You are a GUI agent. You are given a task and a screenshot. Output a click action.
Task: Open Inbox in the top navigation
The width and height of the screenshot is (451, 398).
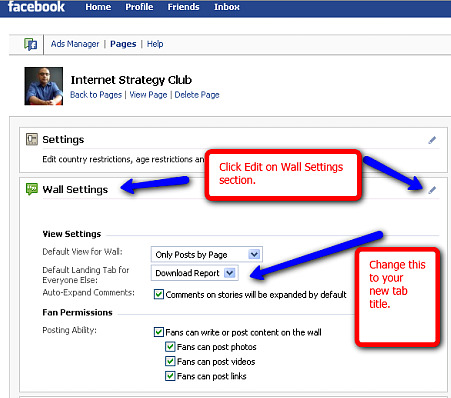tap(227, 7)
